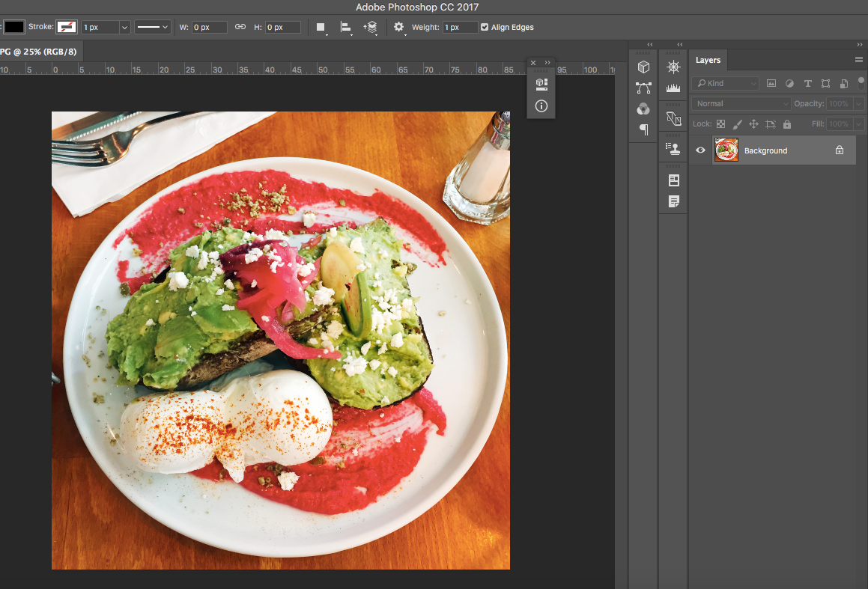Collapse the Layers panel dock arrows

click(x=860, y=44)
